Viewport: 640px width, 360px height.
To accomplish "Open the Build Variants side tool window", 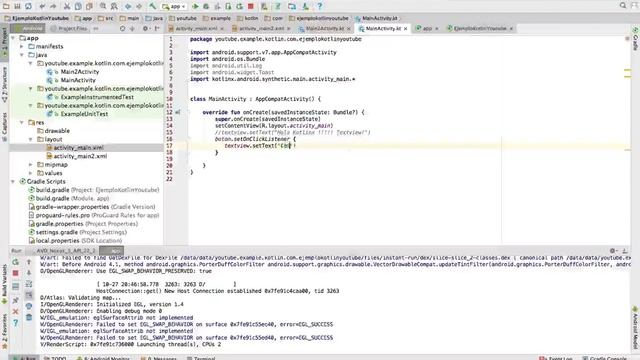I will (x=4, y=284).
